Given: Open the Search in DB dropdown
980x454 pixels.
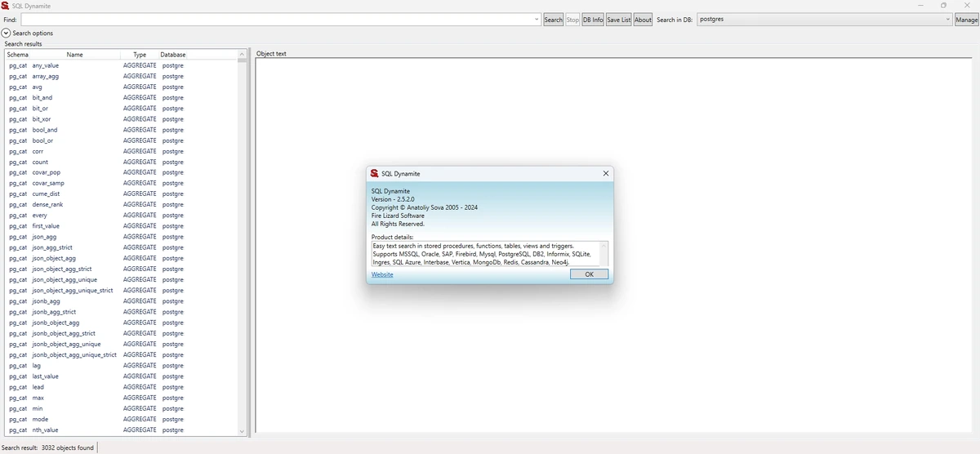Looking at the screenshot, I should click(x=824, y=20).
